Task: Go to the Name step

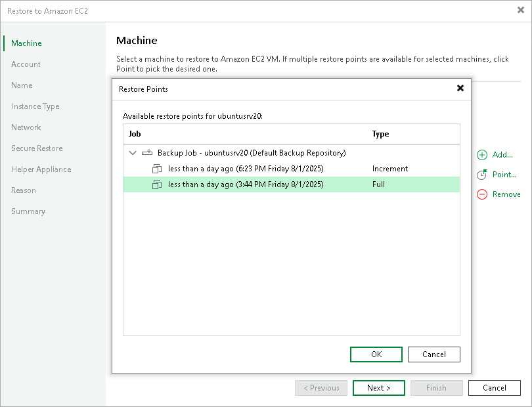Action: tap(22, 85)
